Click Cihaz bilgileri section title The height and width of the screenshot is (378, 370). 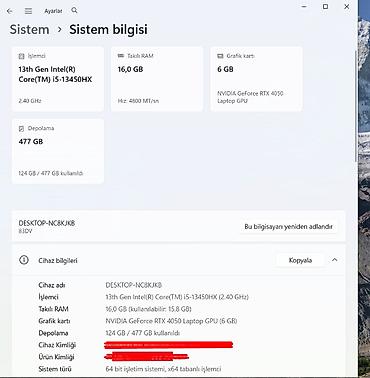pyautogui.click(x=58, y=260)
